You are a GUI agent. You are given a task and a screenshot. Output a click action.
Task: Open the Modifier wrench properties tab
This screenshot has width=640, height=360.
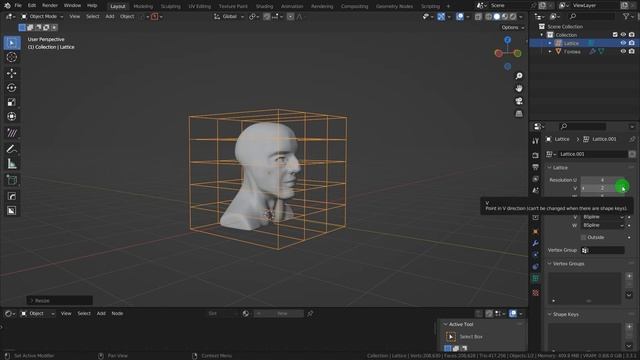coord(536,243)
